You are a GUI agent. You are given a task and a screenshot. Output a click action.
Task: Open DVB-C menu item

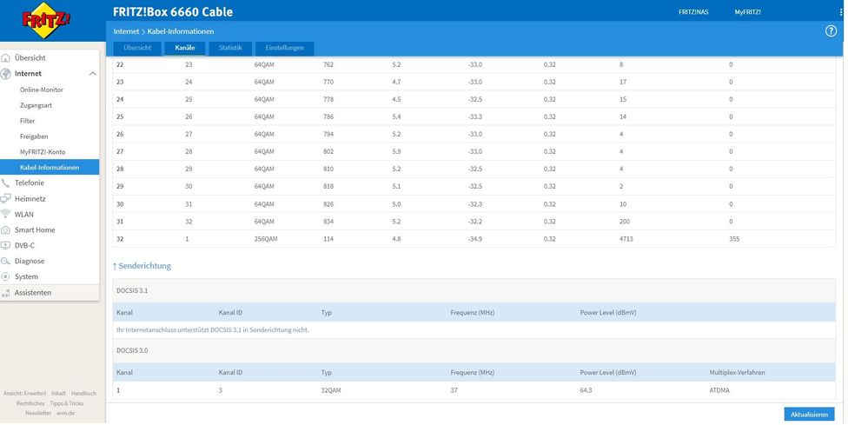(x=24, y=245)
